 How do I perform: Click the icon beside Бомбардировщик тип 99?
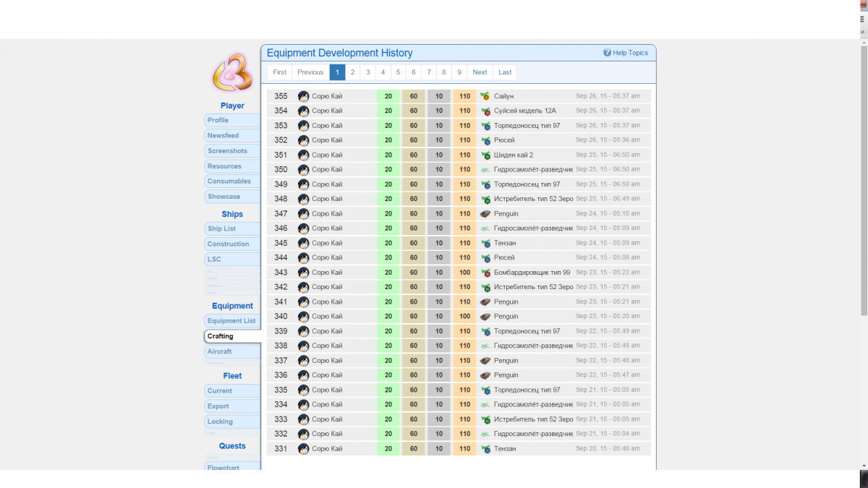(x=485, y=273)
